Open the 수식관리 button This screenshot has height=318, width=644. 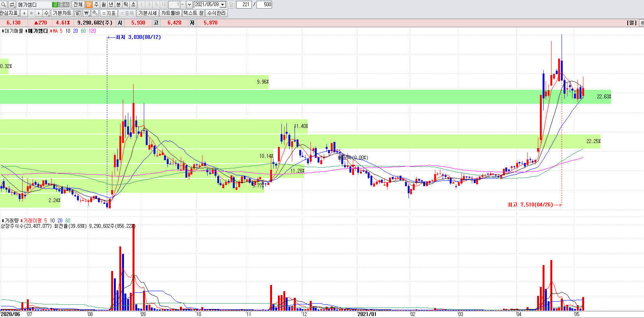pos(216,13)
